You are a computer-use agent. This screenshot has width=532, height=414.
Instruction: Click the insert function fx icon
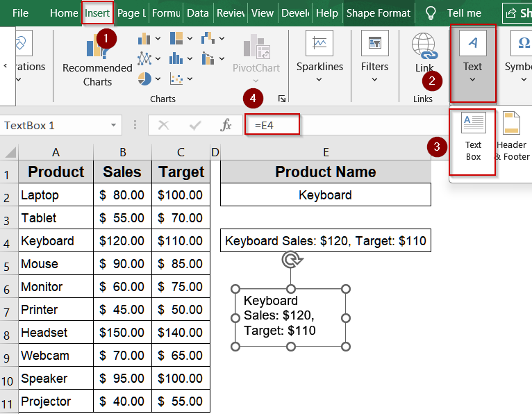click(226, 125)
